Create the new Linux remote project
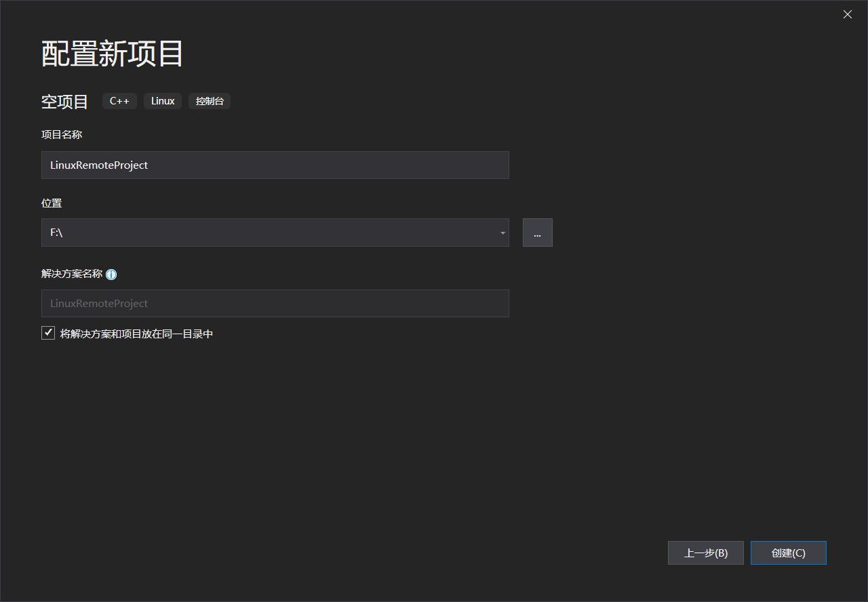The height and width of the screenshot is (602, 868). pos(788,553)
